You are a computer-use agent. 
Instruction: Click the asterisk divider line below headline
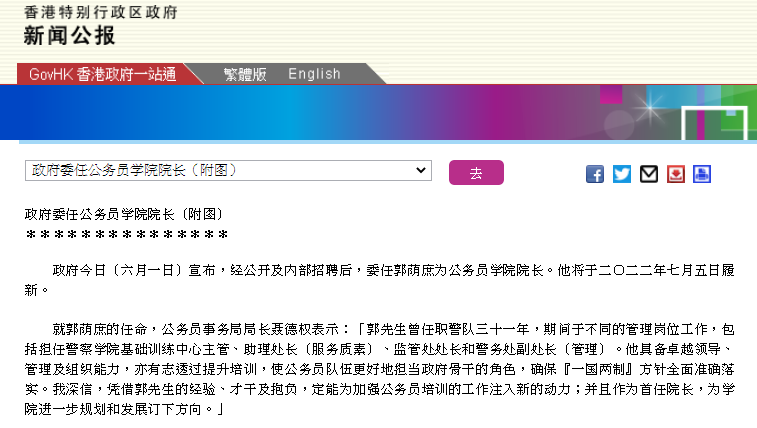click(127, 235)
